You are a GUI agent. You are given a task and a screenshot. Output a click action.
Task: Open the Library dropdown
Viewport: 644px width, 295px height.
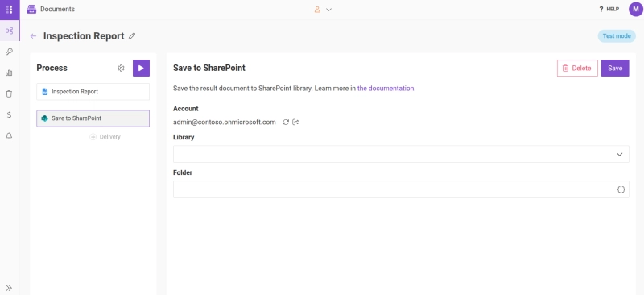point(401,154)
